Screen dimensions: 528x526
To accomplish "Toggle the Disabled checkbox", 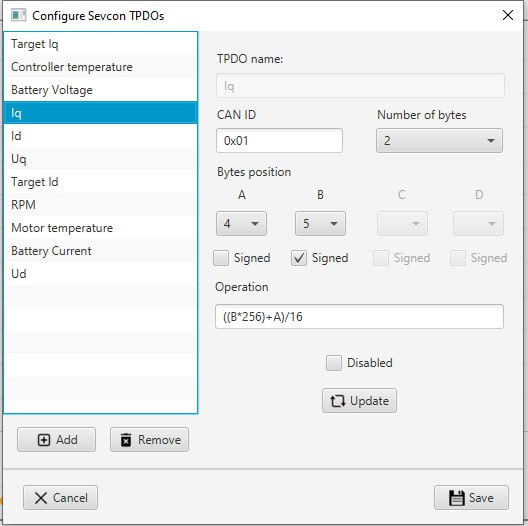I will (334, 363).
